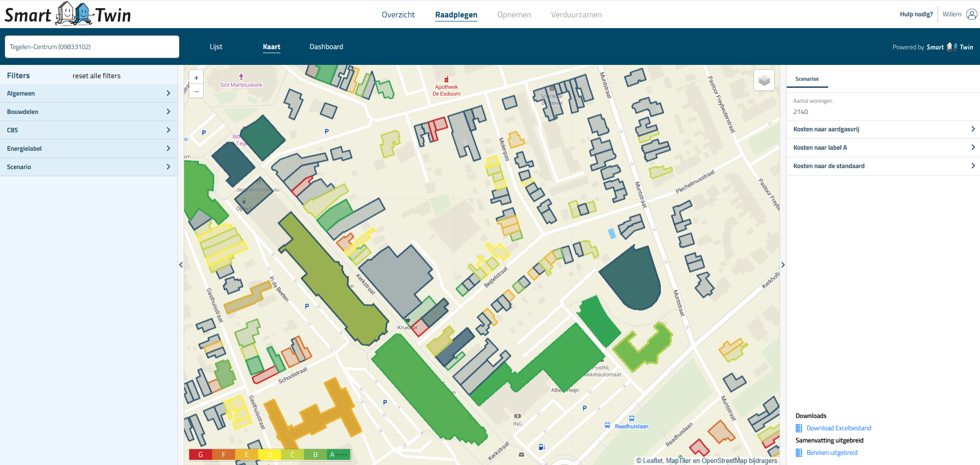This screenshot has width=980, height=465.
Task: Collapse the right scenarios panel arrow
Action: click(783, 265)
